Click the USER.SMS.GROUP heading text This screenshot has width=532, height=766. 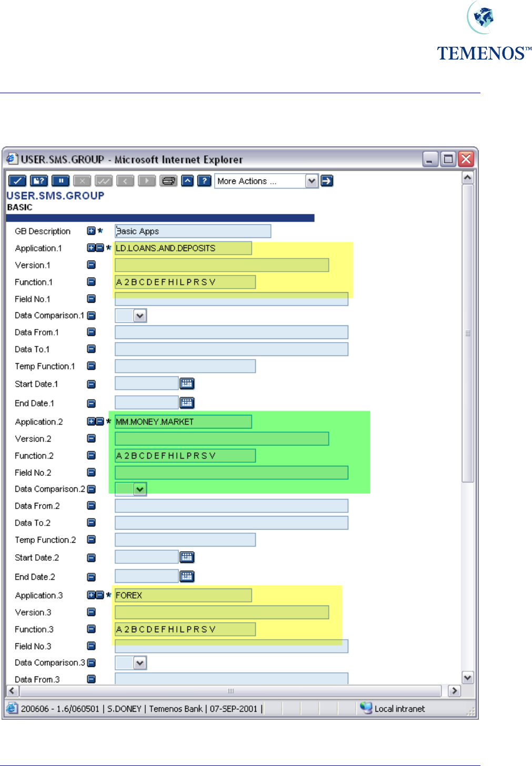click(x=55, y=196)
